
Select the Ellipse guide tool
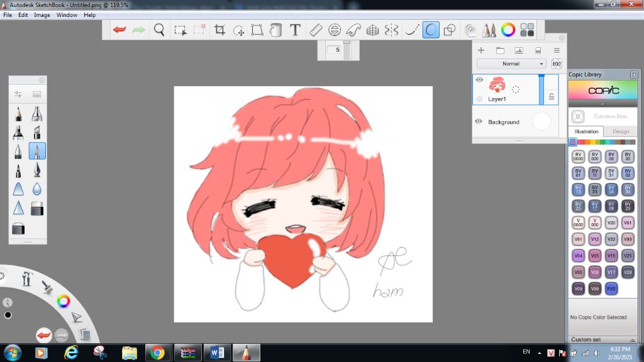pos(335,30)
